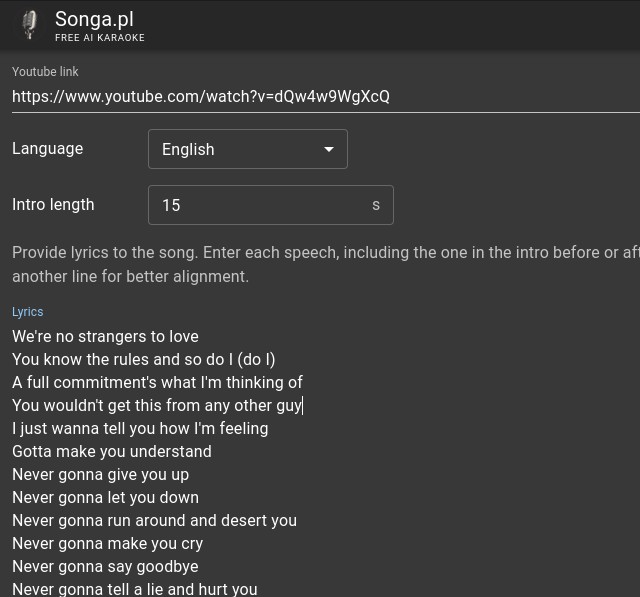This screenshot has height=597, width=640.
Task: Focus the Youtube link URL field
Action: [x=300, y=96]
